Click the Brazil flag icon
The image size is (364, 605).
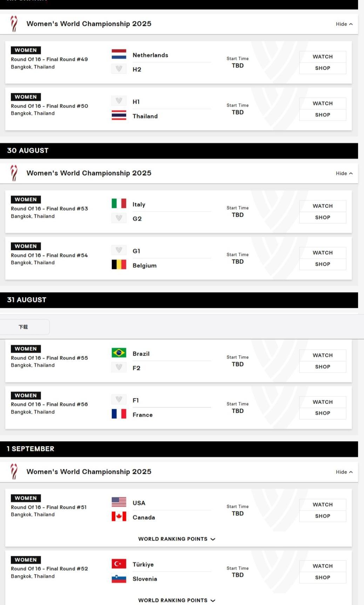coord(119,353)
